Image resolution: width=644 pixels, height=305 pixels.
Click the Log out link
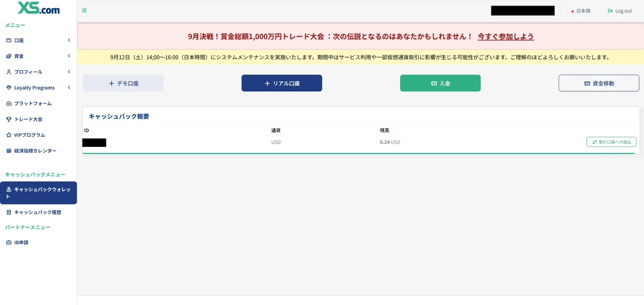620,11
